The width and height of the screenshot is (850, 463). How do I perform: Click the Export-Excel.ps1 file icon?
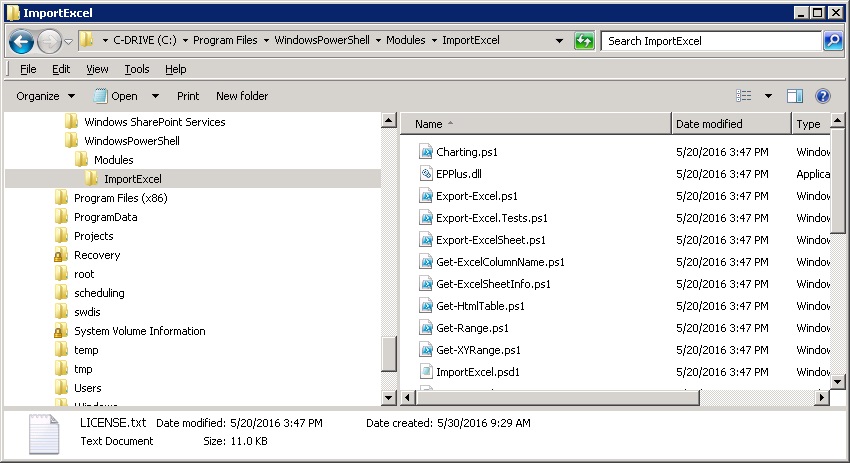pyautogui.click(x=426, y=196)
